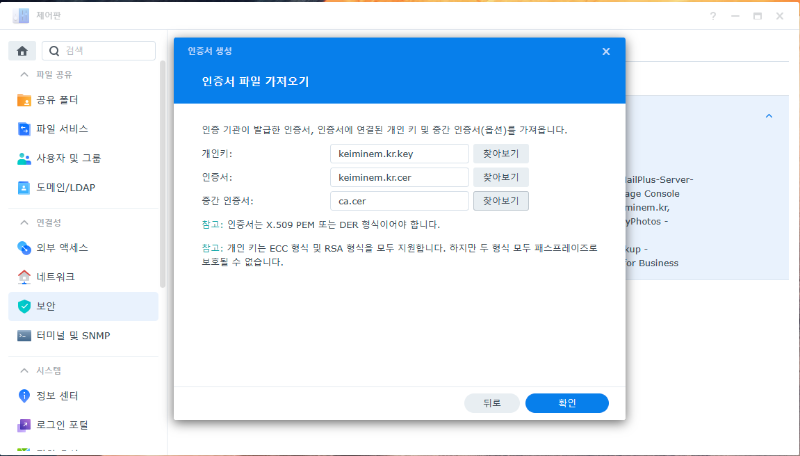This screenshot has width=800, height=456.
Task: Click the intermediate certificate ca.cer field
Action: click(399, 200)
